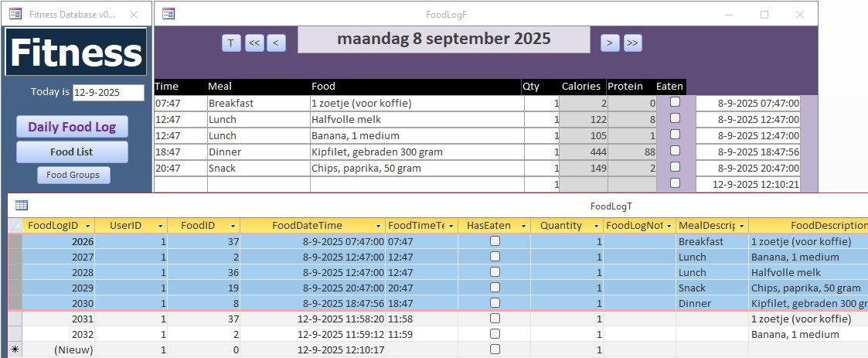The image size is (868, 358).
Task: Toggle HasEaten checkbox for FoodLogID 2026
Action: (x=495, y=241)
